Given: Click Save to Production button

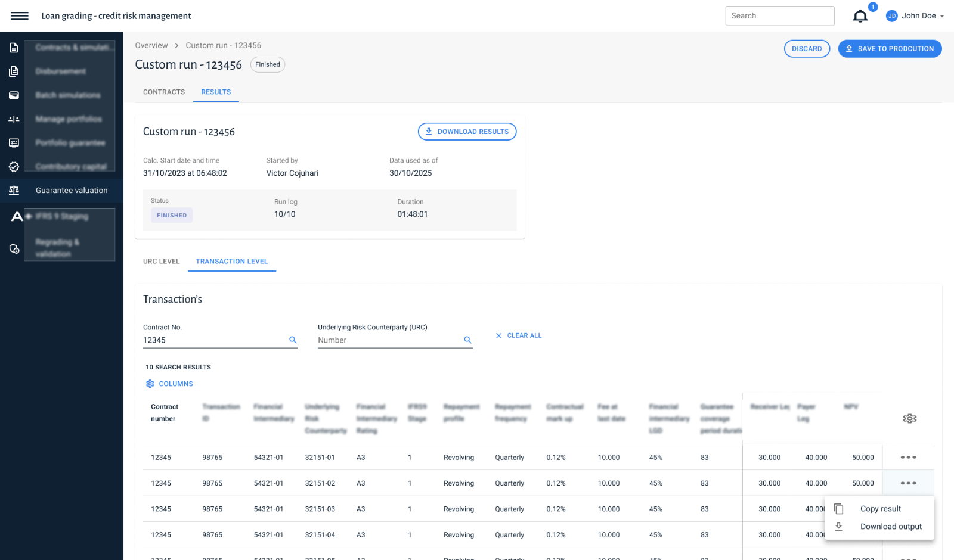Looking at the screenshot, I should [890, 49].
